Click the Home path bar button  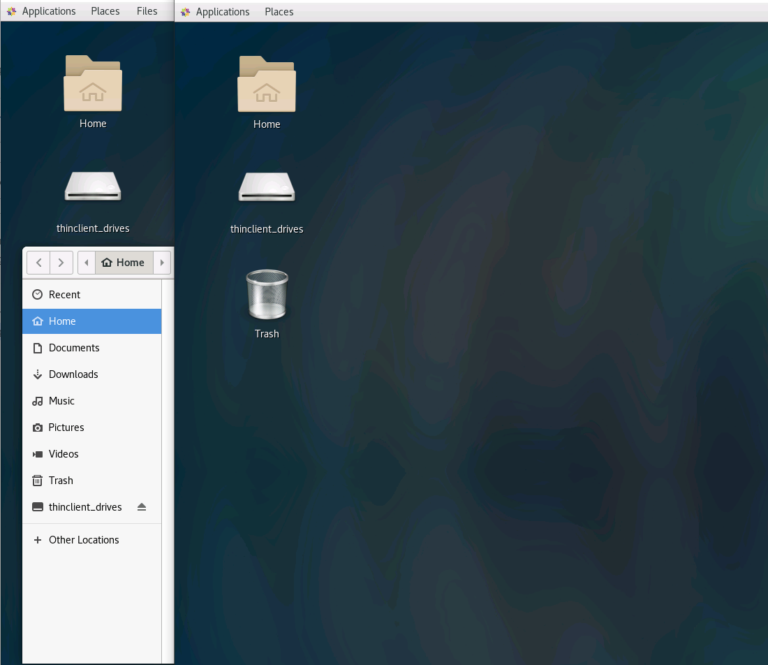pos(123,263)
